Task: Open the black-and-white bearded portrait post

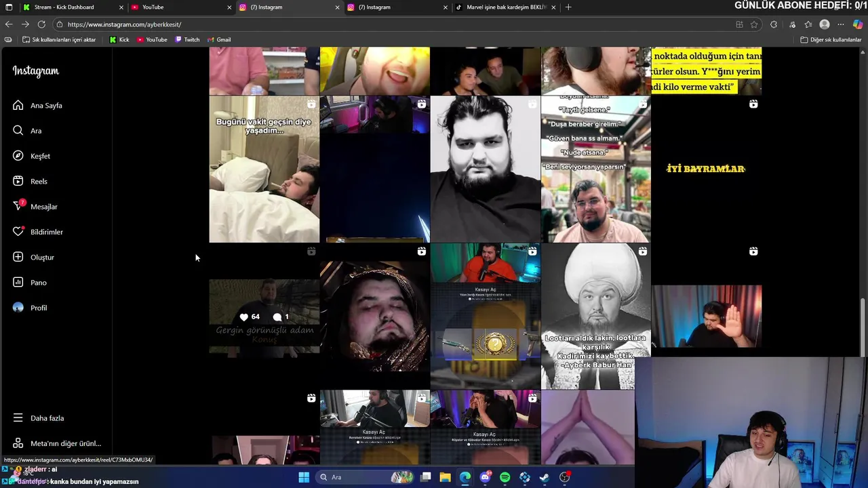Action: click(x=485, y=169)
